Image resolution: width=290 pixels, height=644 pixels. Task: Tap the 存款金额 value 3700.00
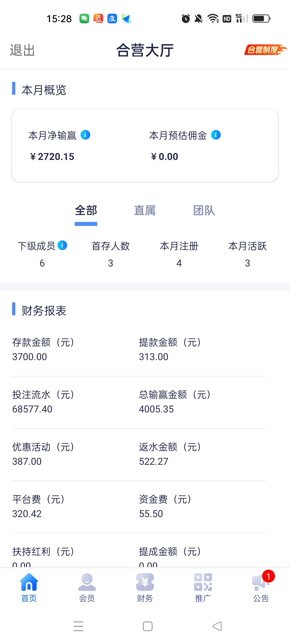[30, 357]
